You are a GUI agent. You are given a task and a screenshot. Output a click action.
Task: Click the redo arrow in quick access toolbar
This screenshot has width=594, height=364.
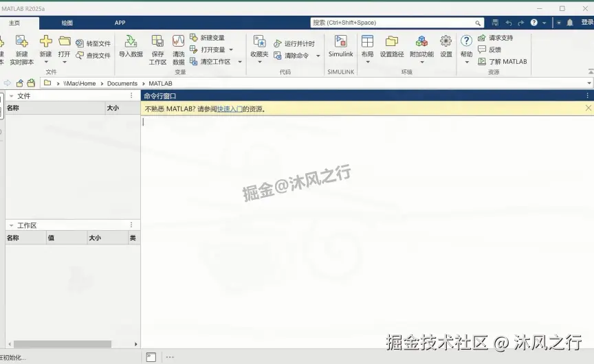point(521,23)
